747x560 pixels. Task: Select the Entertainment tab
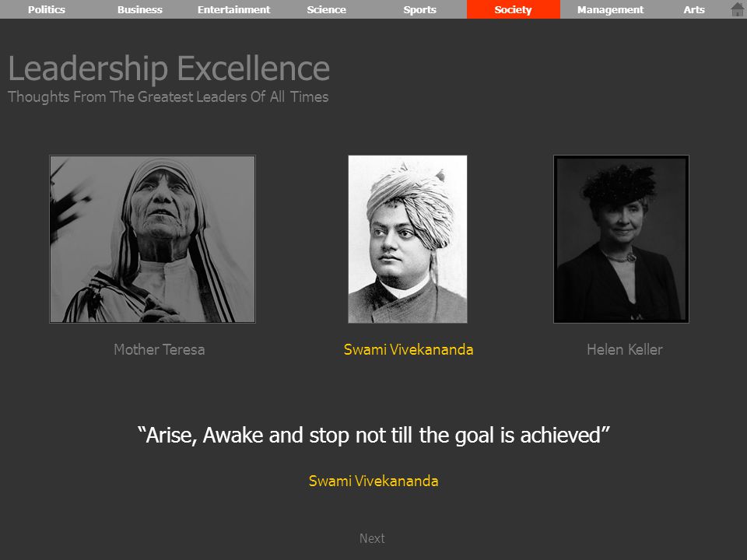pyautogui.click(x=233, y=9)
